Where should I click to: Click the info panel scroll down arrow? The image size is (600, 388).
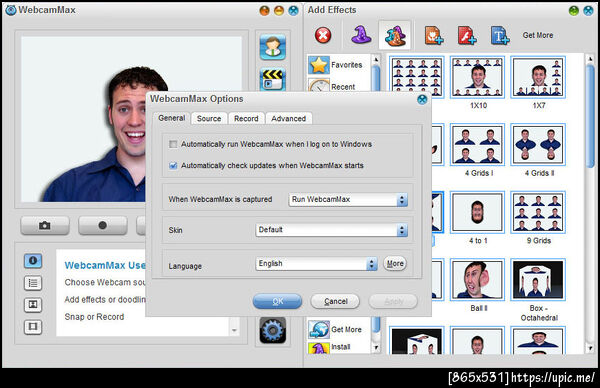click(234, 330)
